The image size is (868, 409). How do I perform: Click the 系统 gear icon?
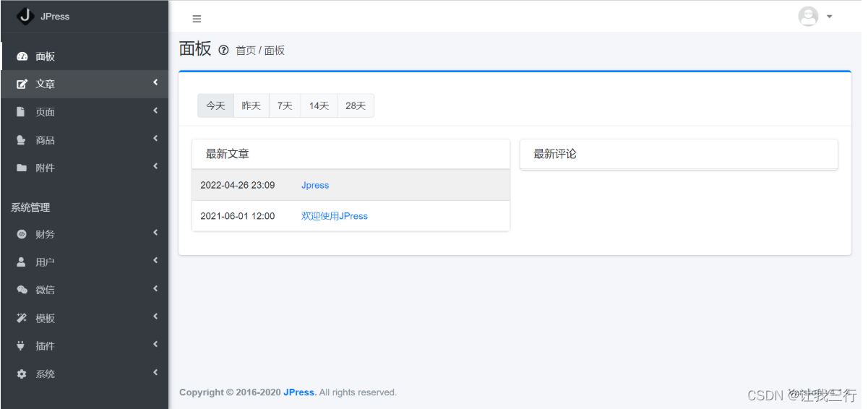(x=22, y=374)
